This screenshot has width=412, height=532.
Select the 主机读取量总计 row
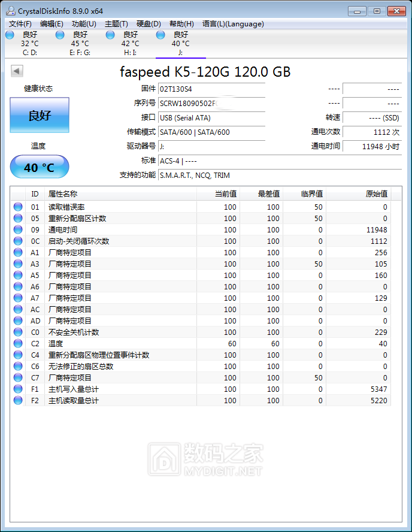click(201, 400)
